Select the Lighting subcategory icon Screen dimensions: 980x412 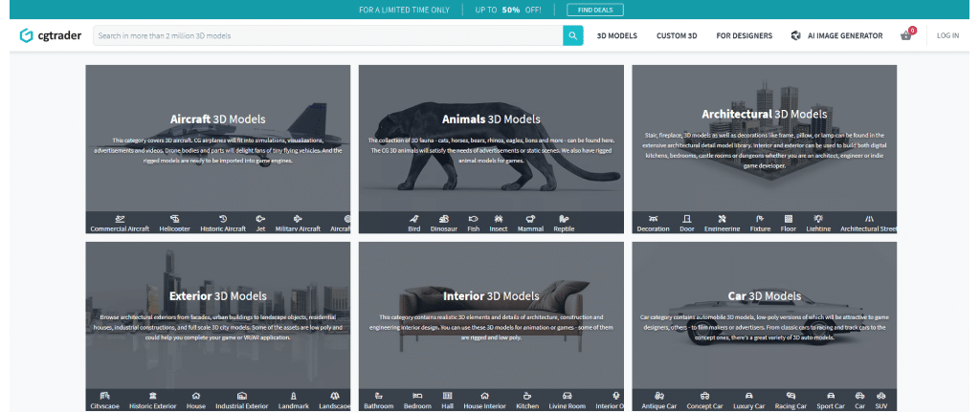click(818, 219)
